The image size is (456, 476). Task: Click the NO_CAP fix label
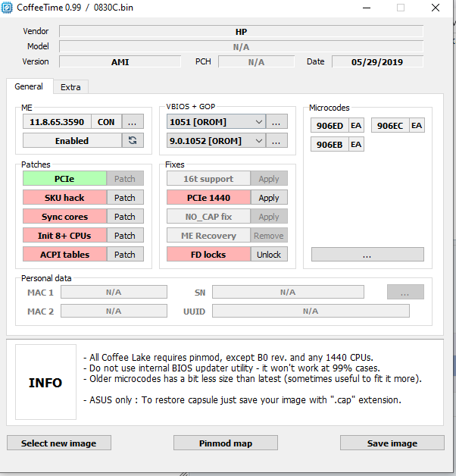209,217
